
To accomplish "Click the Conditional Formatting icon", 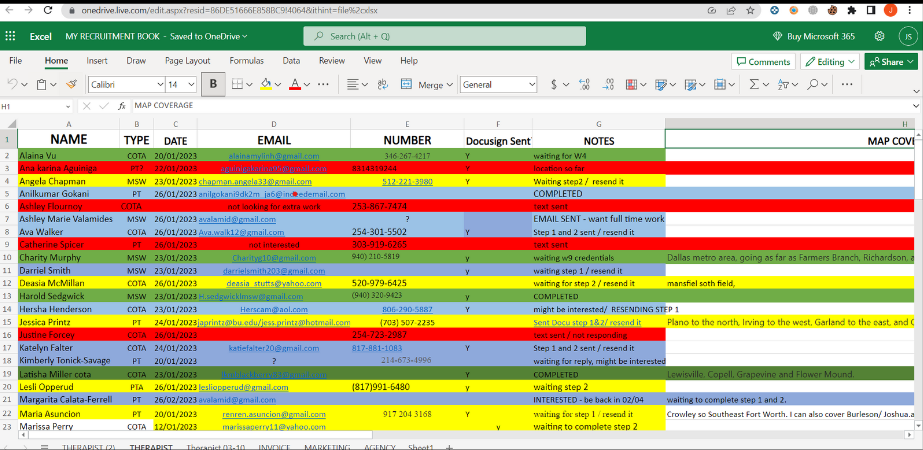I will (x=629, y=85).
